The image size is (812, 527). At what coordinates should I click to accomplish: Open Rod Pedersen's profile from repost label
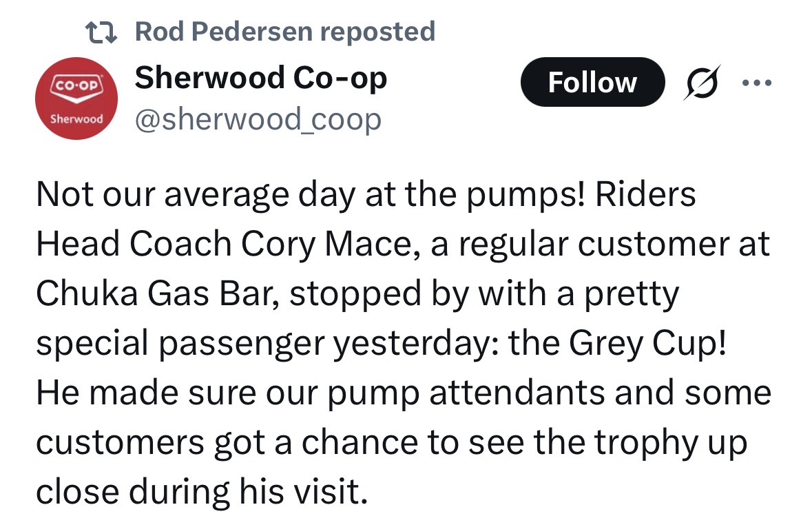(x=285, y=31)
